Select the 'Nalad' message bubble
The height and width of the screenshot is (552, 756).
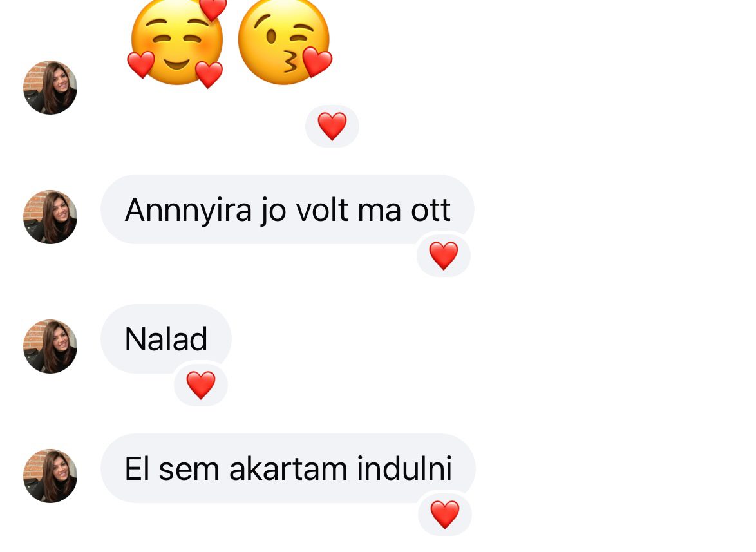(166, 339)
